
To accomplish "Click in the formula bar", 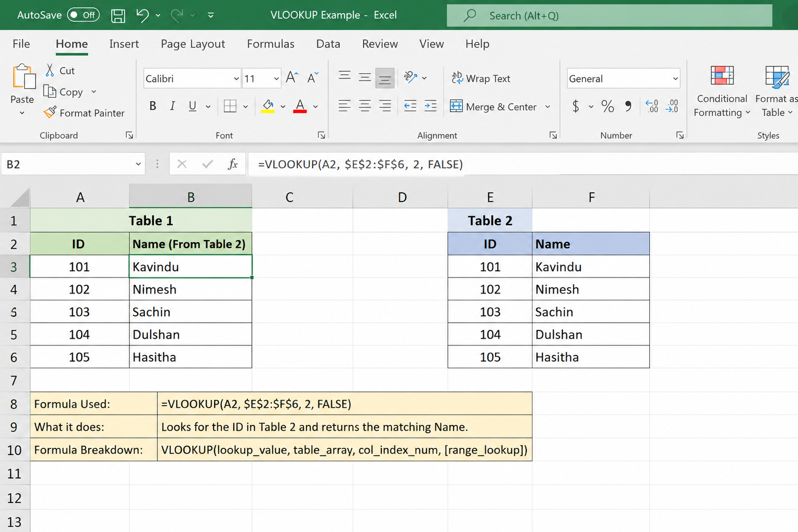I will click(x=522, y=164).
